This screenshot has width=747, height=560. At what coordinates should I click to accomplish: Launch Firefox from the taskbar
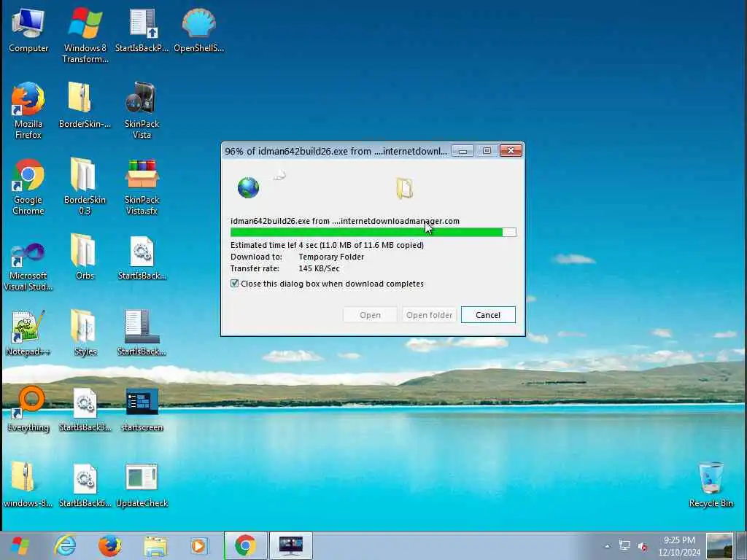click(x=109, y=545)
